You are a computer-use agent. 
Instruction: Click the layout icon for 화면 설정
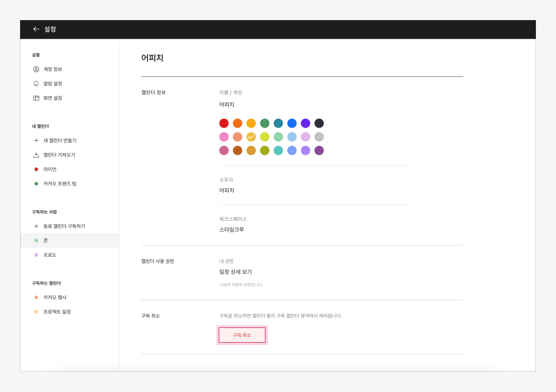[x=36, y=98]
